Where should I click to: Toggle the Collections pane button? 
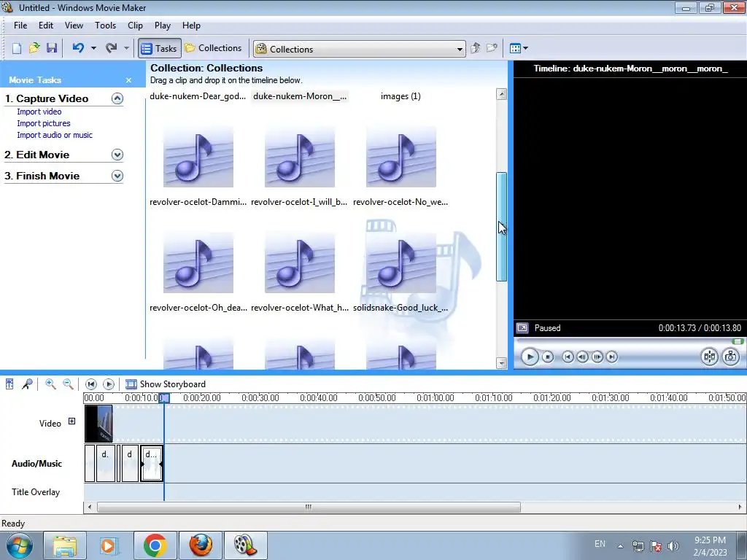214,48
